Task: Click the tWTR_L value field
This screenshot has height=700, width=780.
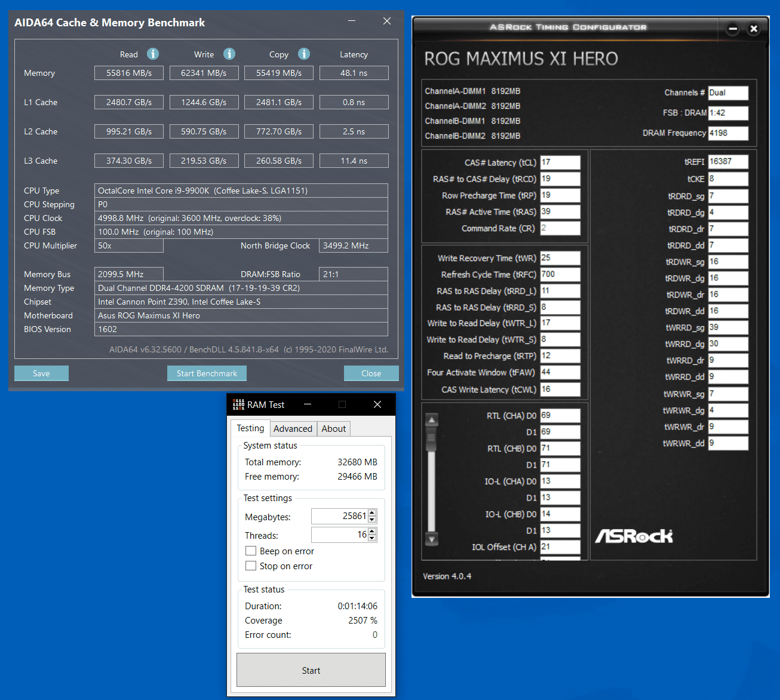Action: (560, 323)
